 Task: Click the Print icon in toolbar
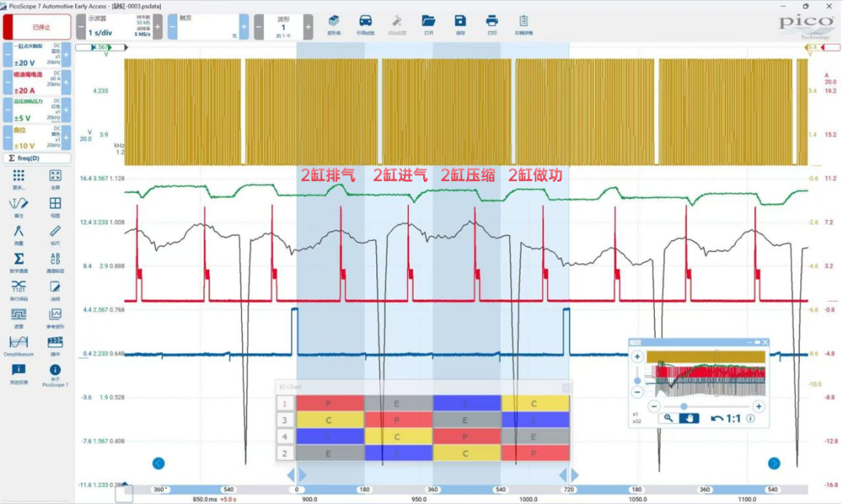coord(492,24)
